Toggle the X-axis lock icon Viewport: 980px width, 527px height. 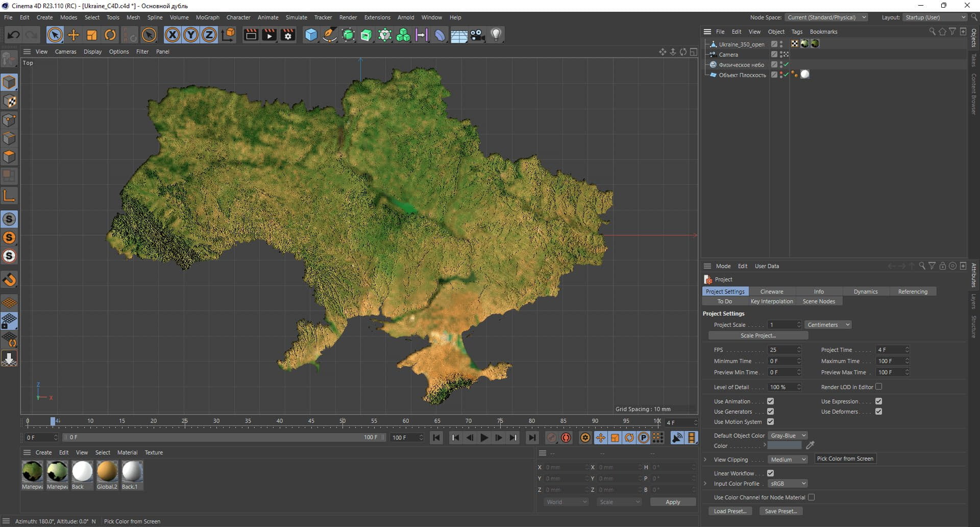(x=173, y=35)
